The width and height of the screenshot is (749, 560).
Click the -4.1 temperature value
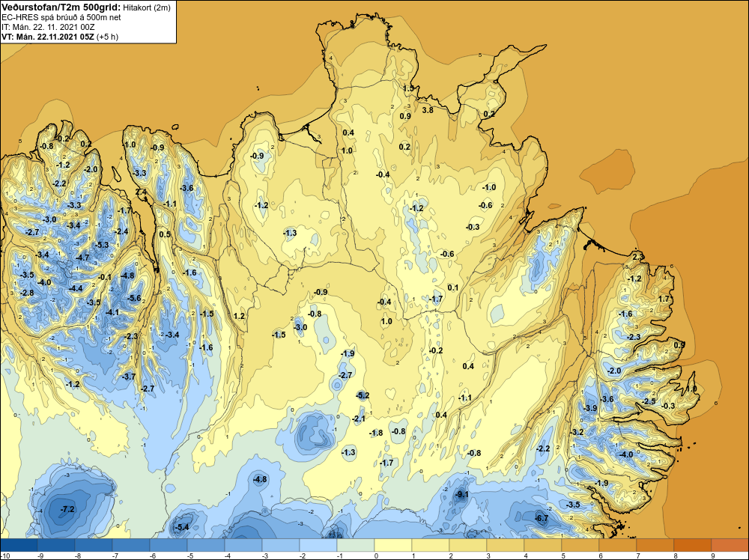coord(112,312)
